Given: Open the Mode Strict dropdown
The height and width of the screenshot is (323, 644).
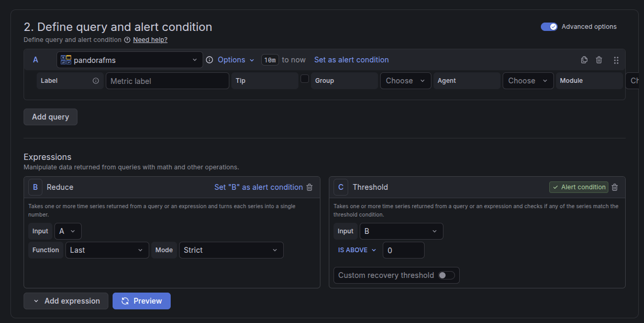Looking at the screenshot, I should point(231,250).
